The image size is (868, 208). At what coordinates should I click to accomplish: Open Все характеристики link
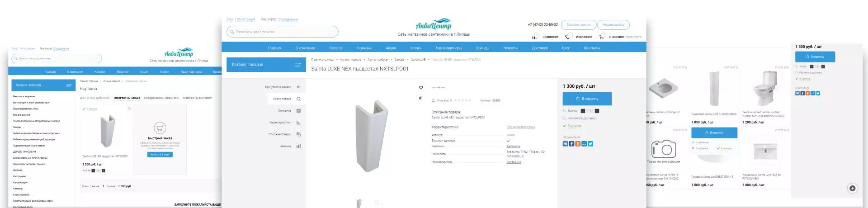pos(521,127)
